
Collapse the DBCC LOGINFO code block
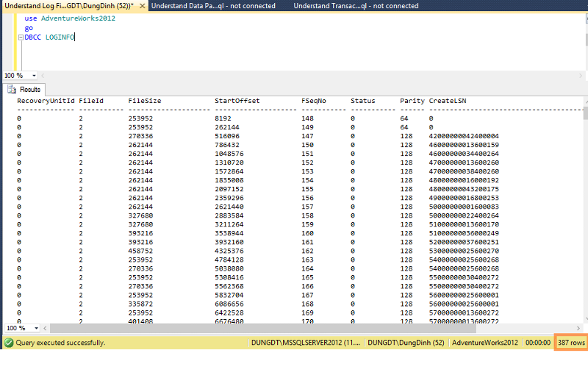tap(21, 38)
